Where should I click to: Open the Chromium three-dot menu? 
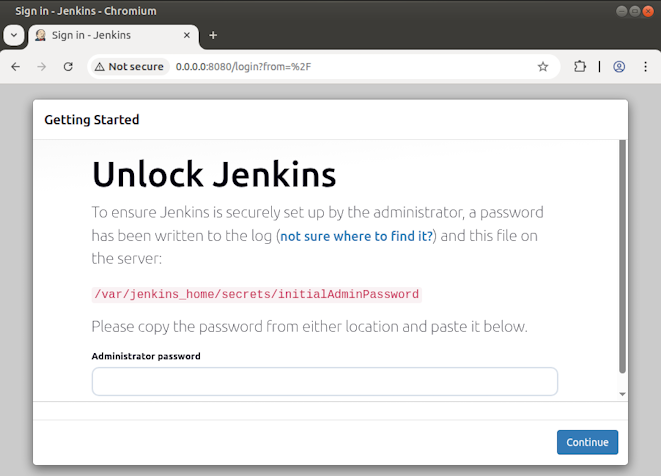[x=645, y=67]
